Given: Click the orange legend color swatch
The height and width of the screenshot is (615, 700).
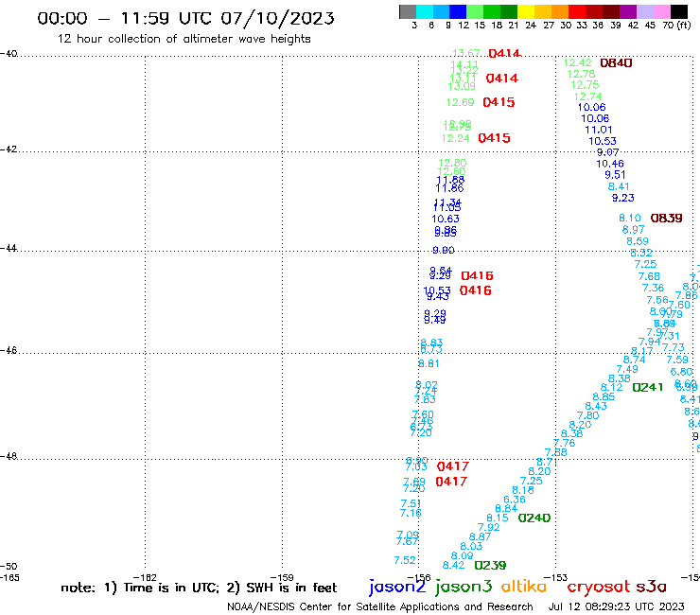Looking at the screenshot, I should click(559, 11).
